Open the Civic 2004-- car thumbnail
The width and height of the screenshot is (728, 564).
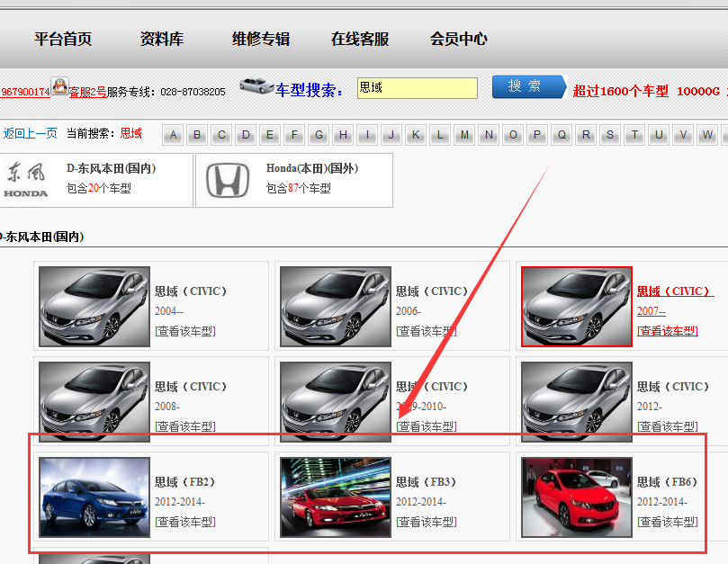tap(94, 307)
